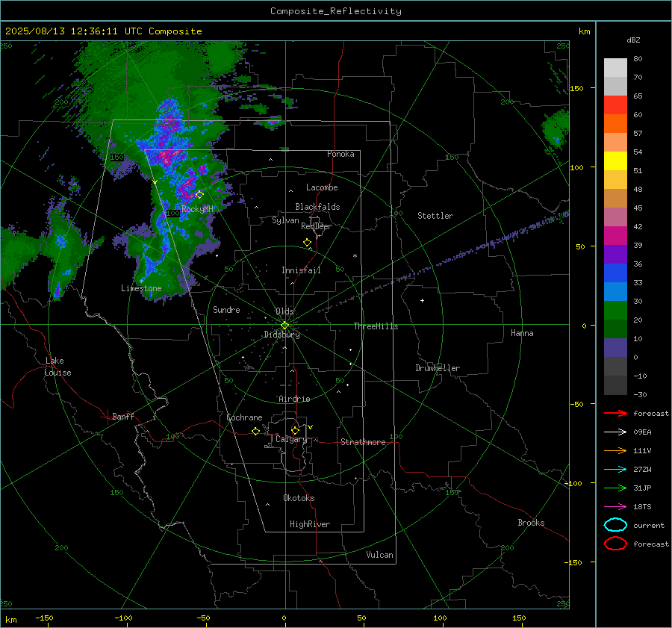
Task: Click the Brooks city label
Action: pyautogui.click(x=531, y=523)
